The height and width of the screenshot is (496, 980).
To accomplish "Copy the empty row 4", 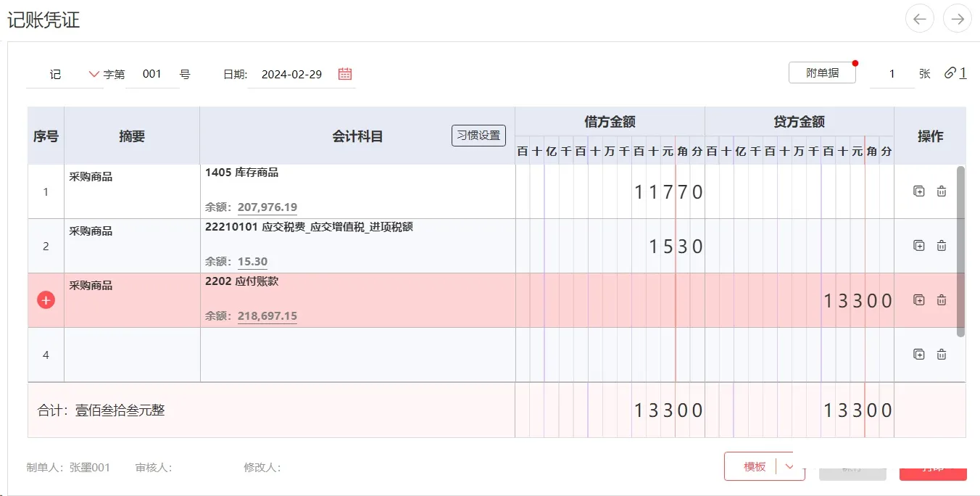I will coord(918,355).
